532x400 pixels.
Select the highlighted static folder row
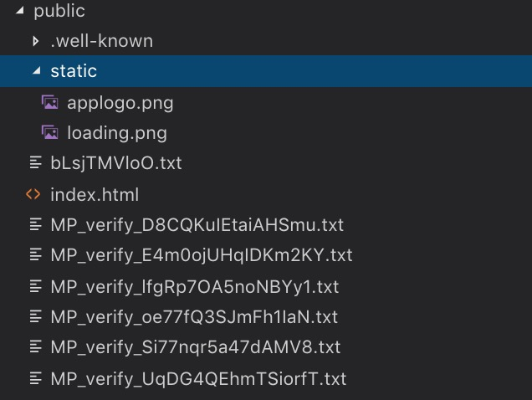point(266,71)
